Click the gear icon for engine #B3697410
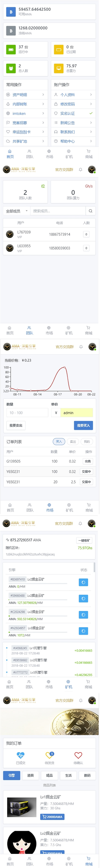Viewport: 100px width, 868px height. point(83,582)
